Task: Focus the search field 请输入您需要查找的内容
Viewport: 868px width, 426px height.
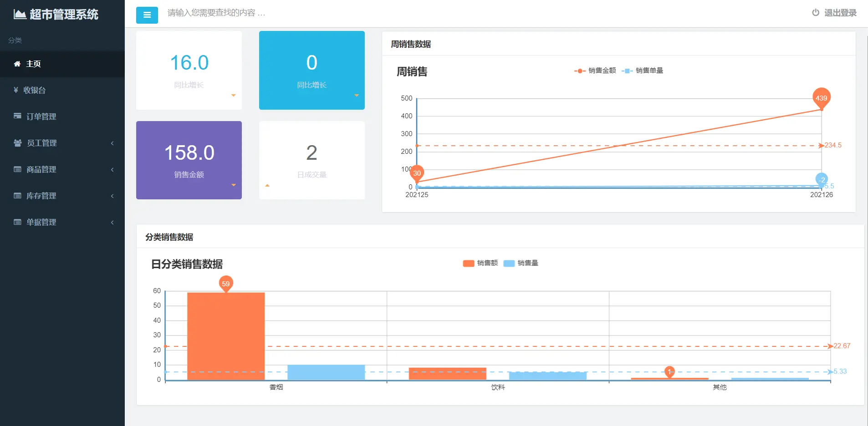Action: [x=216, y=13]
